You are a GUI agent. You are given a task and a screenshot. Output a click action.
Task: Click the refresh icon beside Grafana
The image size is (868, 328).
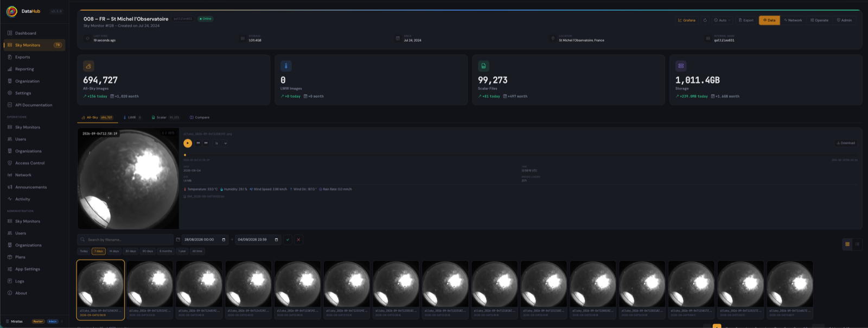pyautogui.click(x=705, y=20)
